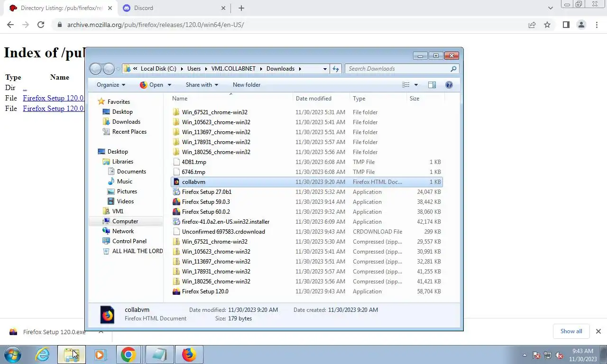Open Chrome's three-dot menu
The height and width of the screenshot is (364, 607).
(597, 25)
